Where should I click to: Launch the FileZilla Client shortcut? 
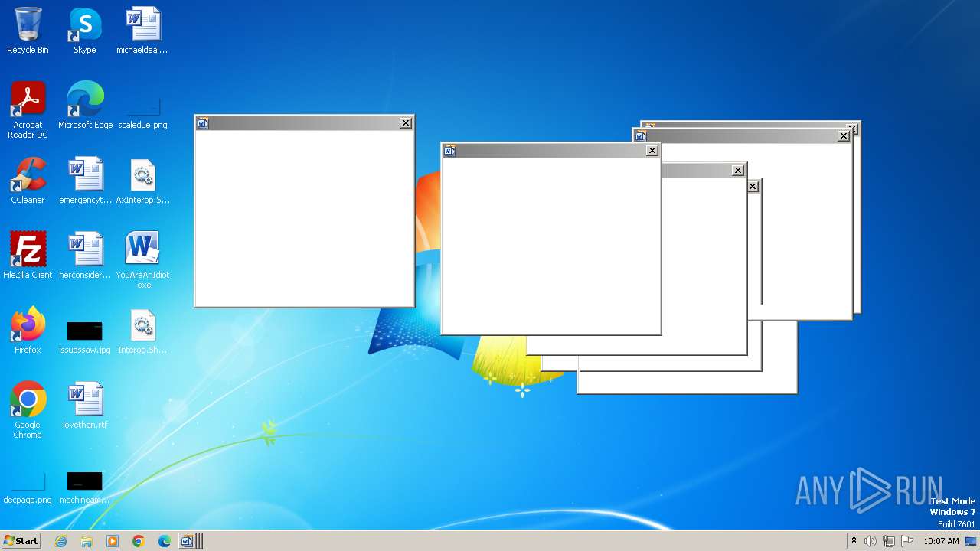[x=28, y=256]
